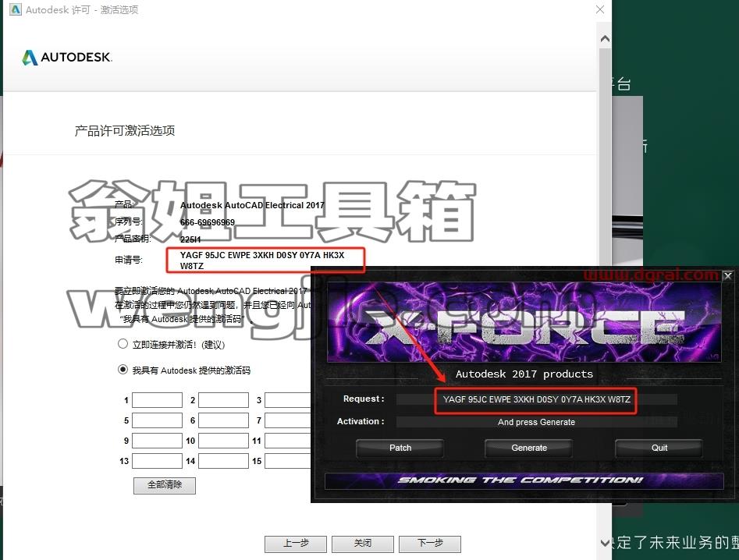The height and width of the screenshot is (560, 739).
Task: Close the Autodesk license window
Action: click(600, 9)
